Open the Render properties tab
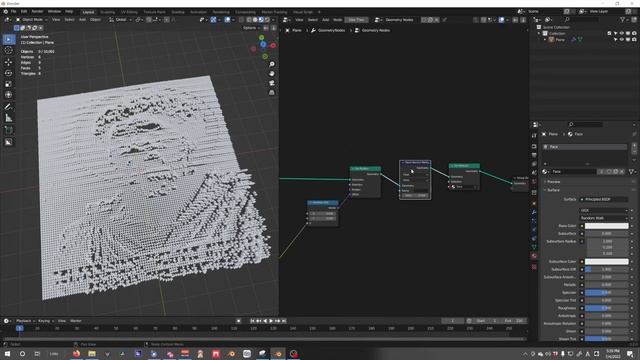Viewport: 640px width, 360px height. (534, 146)
